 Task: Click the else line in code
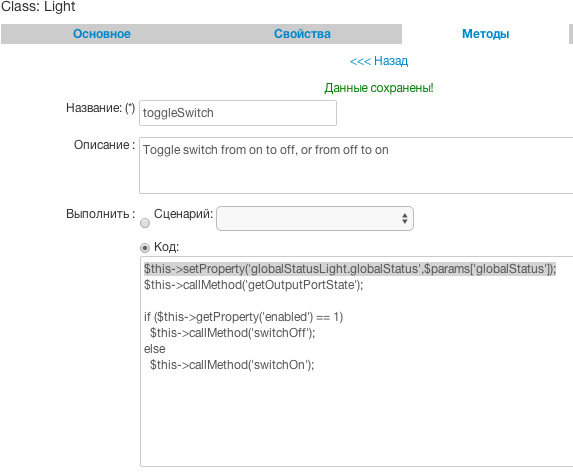tap(155, 349)
